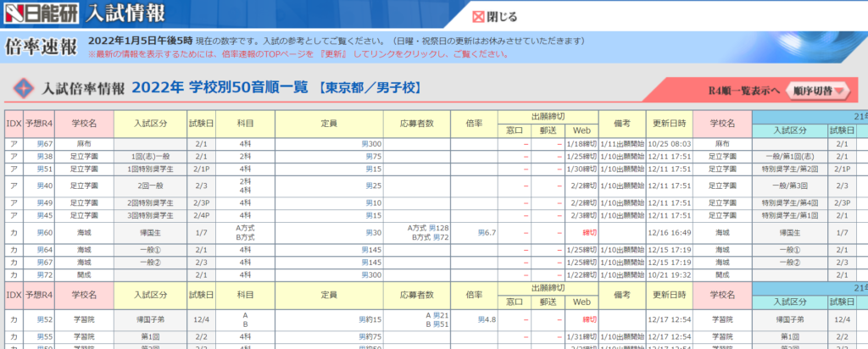Click the 男64 link for 海城 一般①

45,249
